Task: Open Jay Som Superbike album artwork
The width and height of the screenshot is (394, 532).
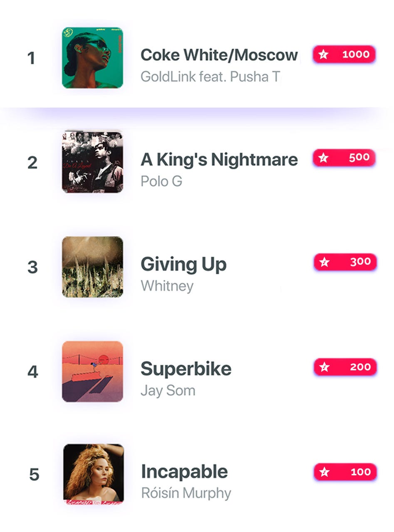Action: [x=92, y=372]
